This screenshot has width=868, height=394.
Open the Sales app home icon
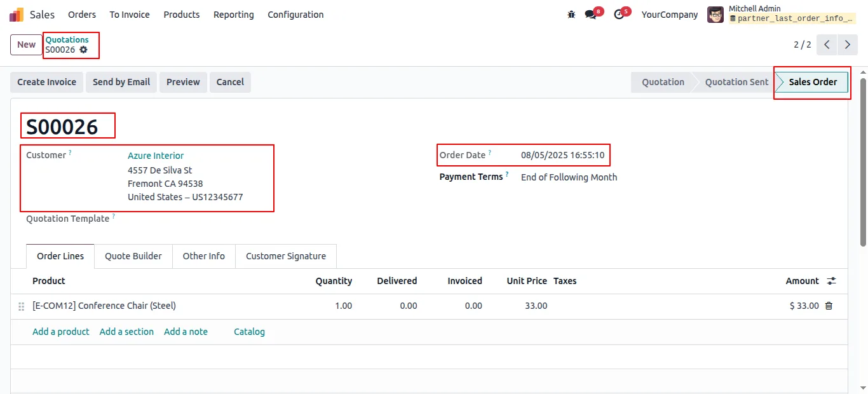point(17,14)
